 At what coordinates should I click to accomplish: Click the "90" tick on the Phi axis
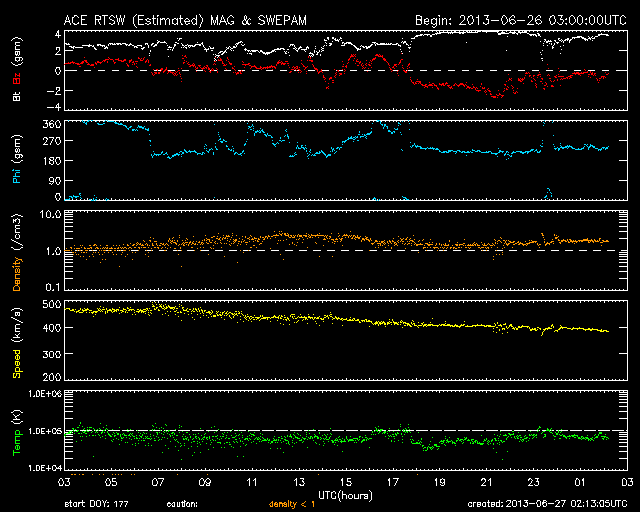[x=55, y=181]
